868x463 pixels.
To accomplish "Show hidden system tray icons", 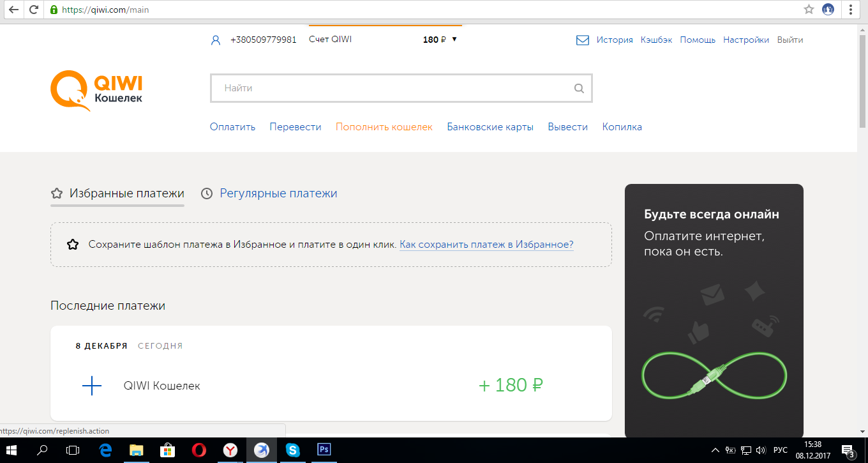I will [x=715, y=450].
